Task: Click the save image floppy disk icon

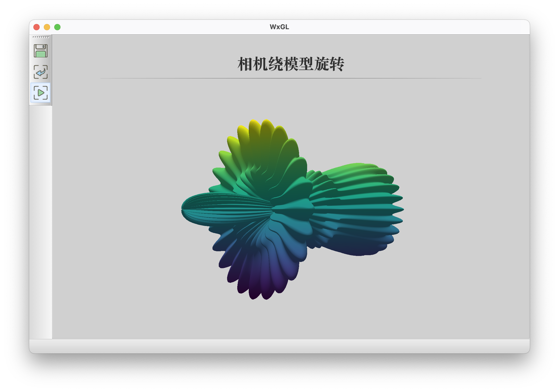Action: [41, 51]
